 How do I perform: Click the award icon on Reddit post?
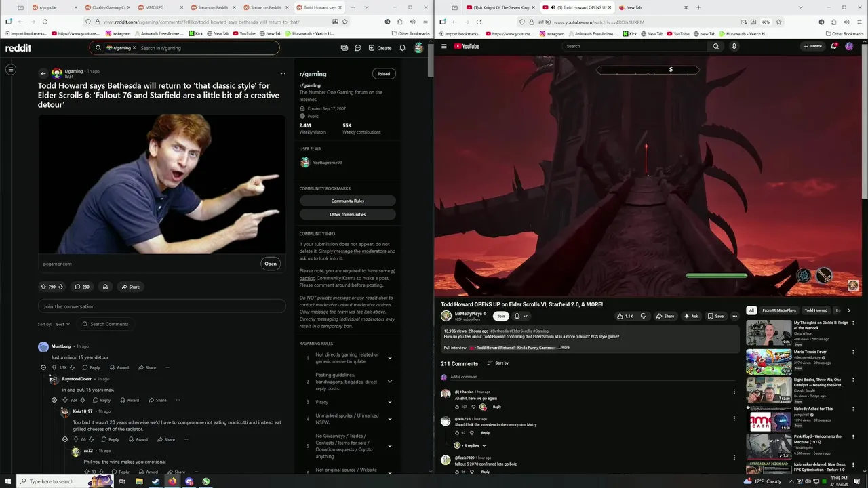(105, 287)
